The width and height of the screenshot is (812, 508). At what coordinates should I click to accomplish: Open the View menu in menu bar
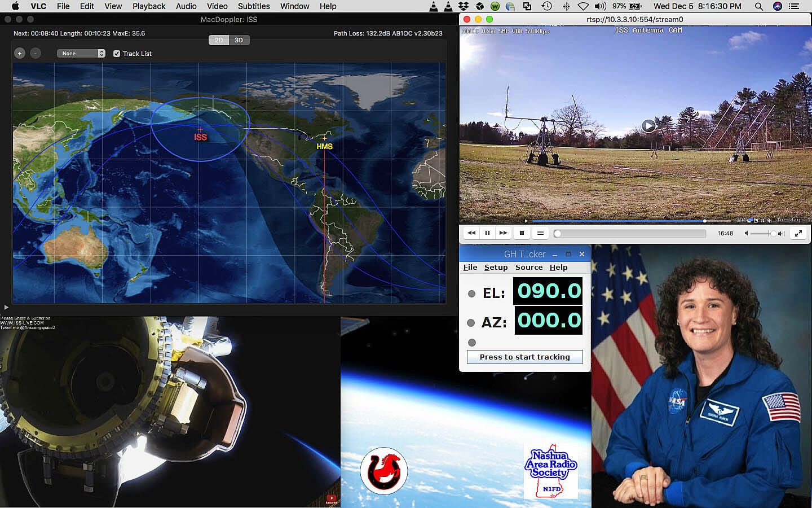113,6
